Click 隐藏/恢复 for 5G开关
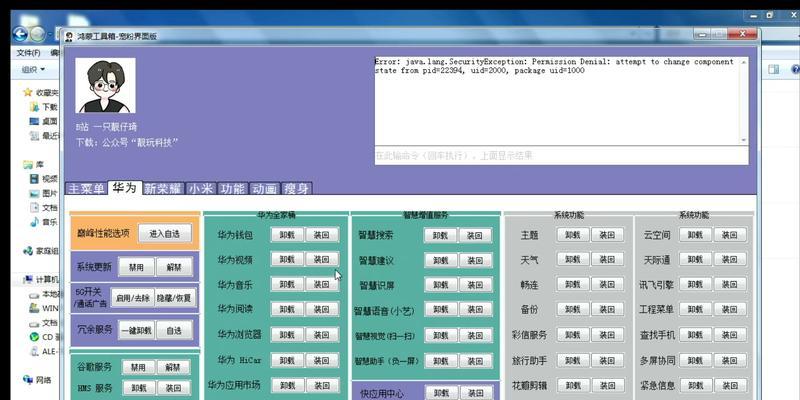 pyautogui.click(x=174, y=298)
